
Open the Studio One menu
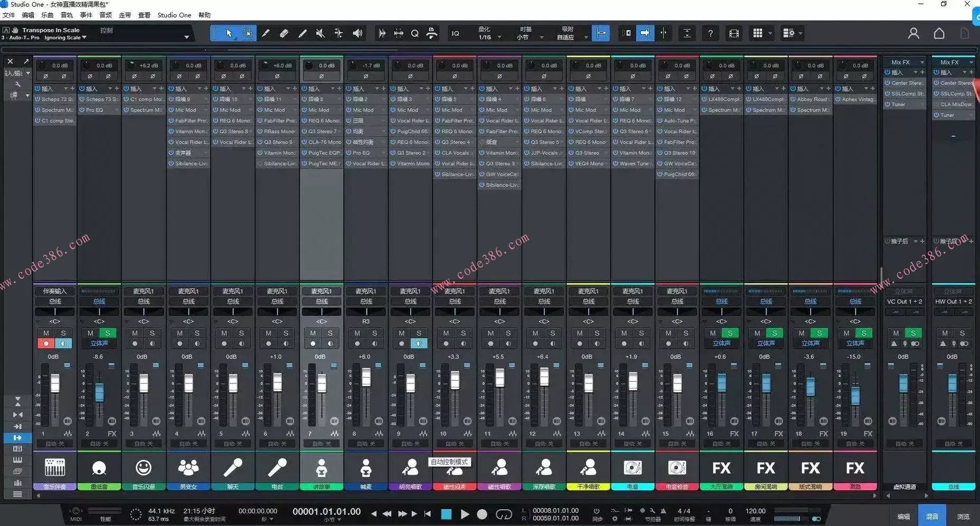[174, 15]
